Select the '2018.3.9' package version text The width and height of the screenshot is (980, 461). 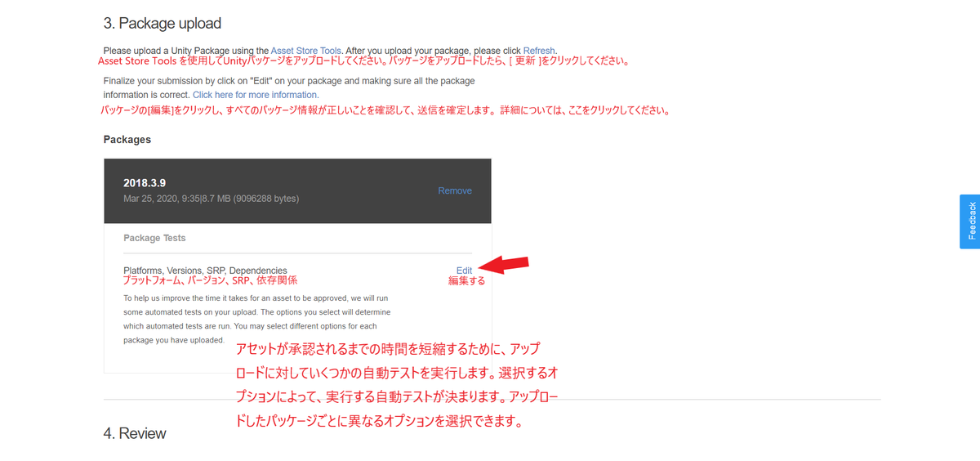tap(145, 182)
